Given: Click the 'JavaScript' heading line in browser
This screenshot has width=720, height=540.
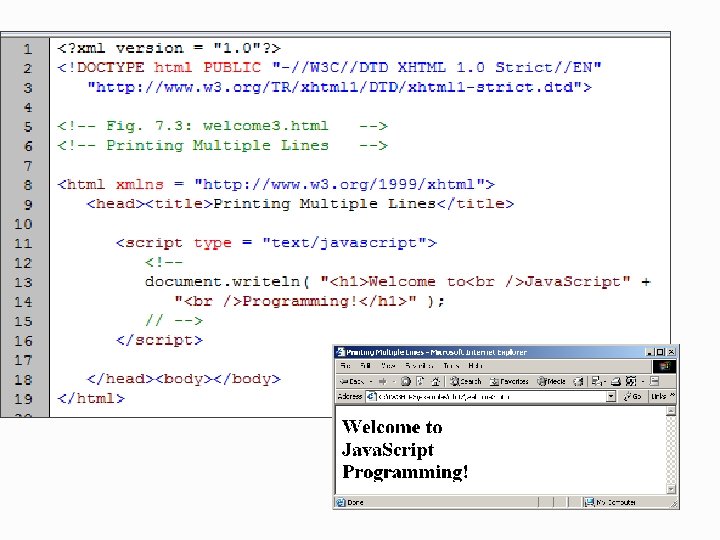Looking at the screenshot, I should (x=388, y=450).
